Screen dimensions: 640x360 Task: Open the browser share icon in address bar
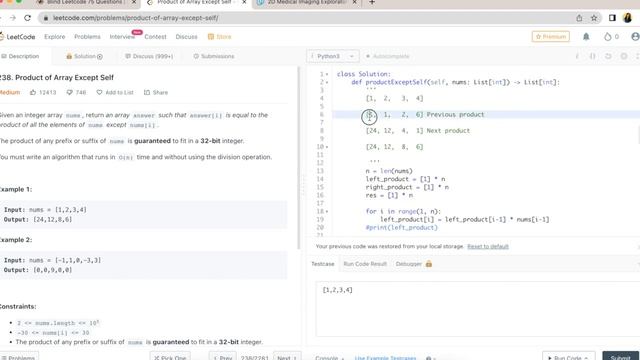[579, 18]
